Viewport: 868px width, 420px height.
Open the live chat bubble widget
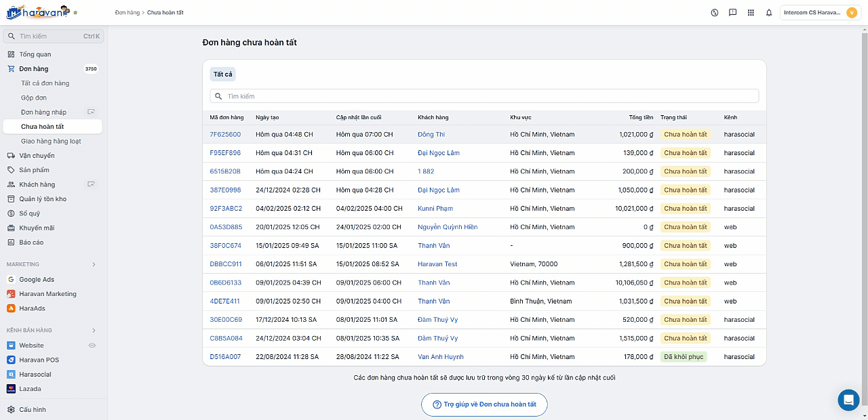point(848,400)
